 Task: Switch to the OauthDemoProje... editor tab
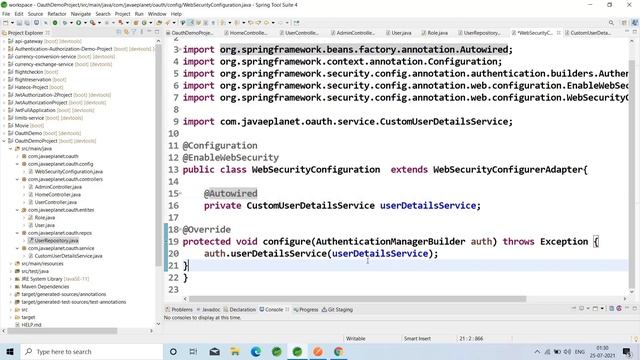(x=189, y=33)
